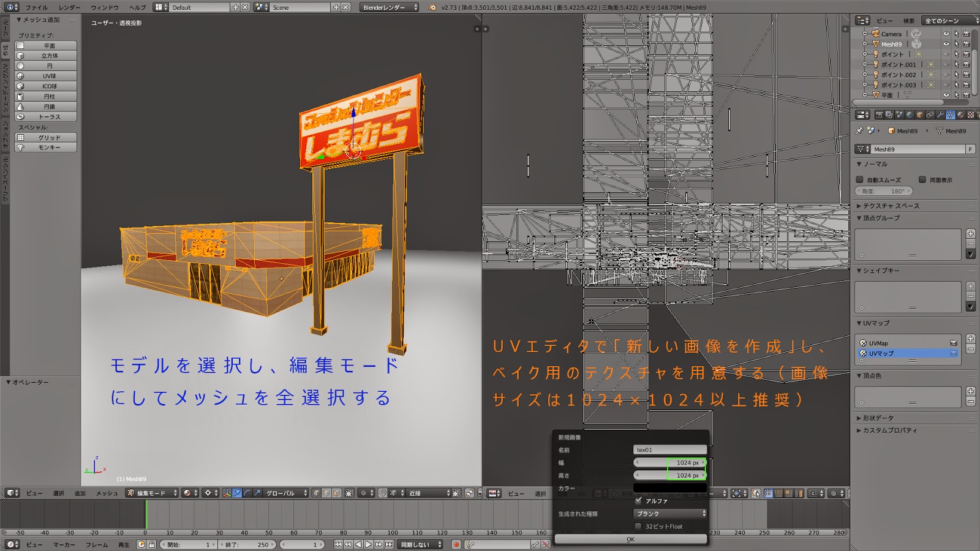980x551 pixels.
Task: Open the ヘルプ menu
Action: point(138,7)
